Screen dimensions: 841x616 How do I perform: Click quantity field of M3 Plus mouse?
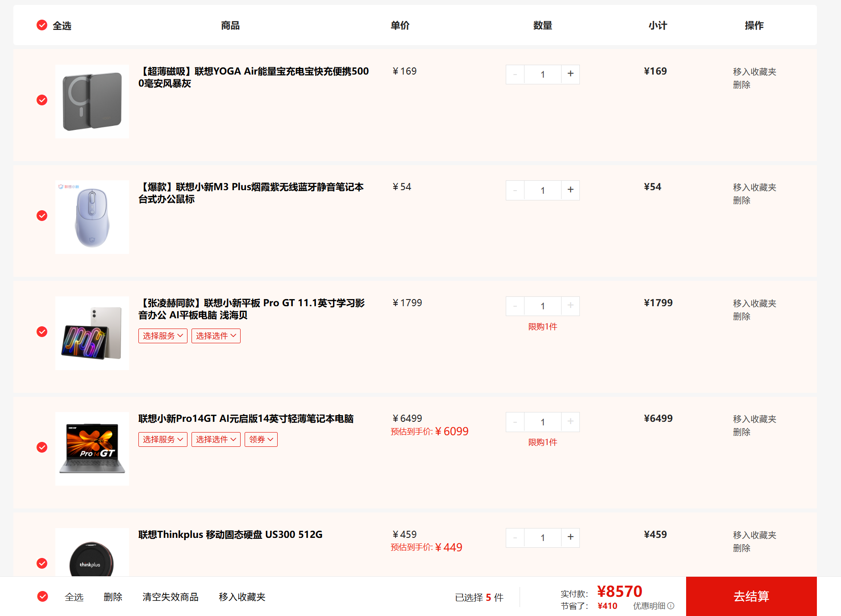pos(542,190)
